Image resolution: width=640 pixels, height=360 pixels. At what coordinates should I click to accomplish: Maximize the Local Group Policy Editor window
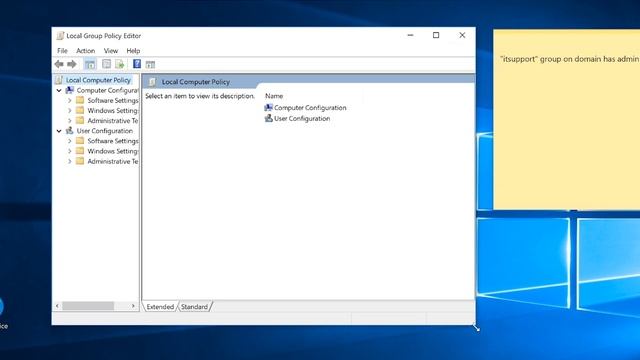(x=436, y=36)
